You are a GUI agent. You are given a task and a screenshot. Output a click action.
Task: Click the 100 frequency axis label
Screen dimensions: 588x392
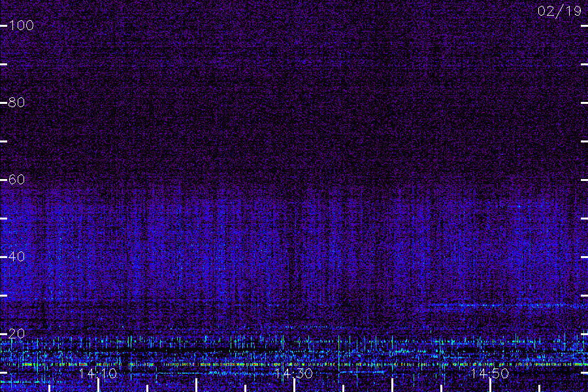pyautogui.click(x=22, y=25)
